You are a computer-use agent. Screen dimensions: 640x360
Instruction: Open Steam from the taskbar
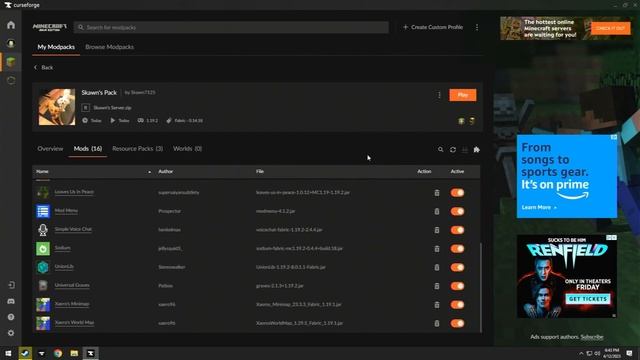point(25,353)
